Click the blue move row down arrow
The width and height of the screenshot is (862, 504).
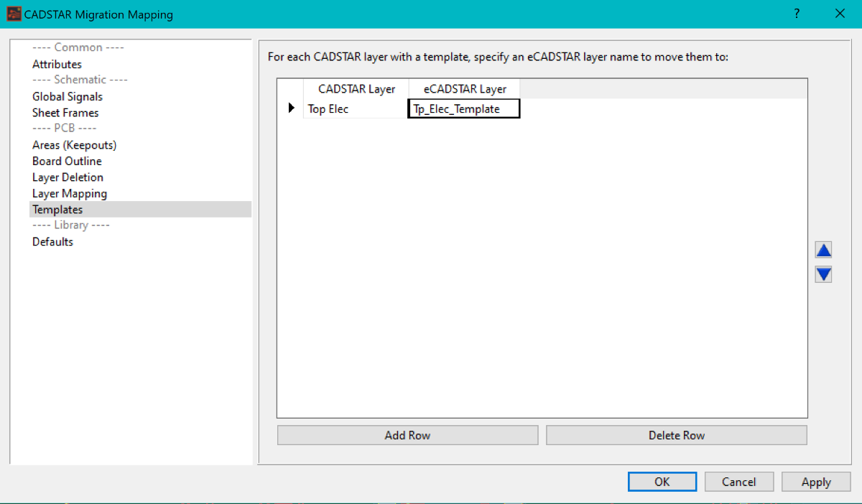tap(823, 274)
